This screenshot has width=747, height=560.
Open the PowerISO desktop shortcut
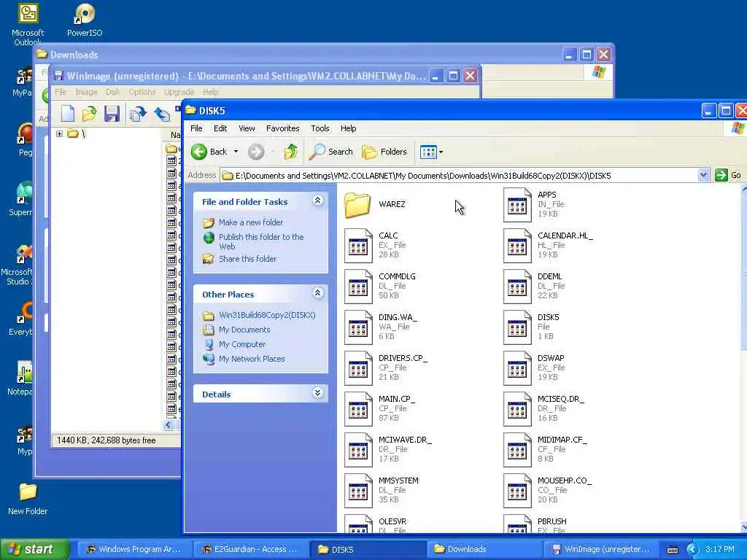point(85,20)
